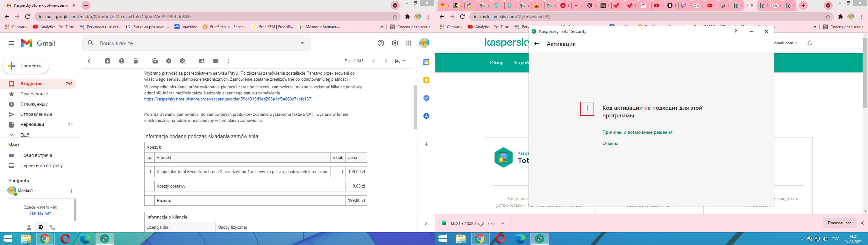Image resolution: width=868 pixels, height=245 pixels.
Task: Open Gmail support help icon
Action: pyautogui.click(x=381, y=43)
